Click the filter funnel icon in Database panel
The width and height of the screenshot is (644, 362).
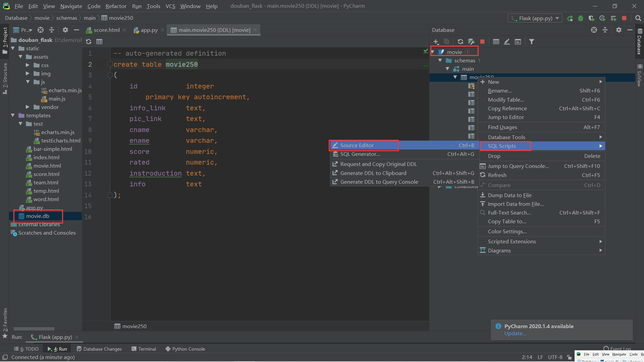[532, 42]
